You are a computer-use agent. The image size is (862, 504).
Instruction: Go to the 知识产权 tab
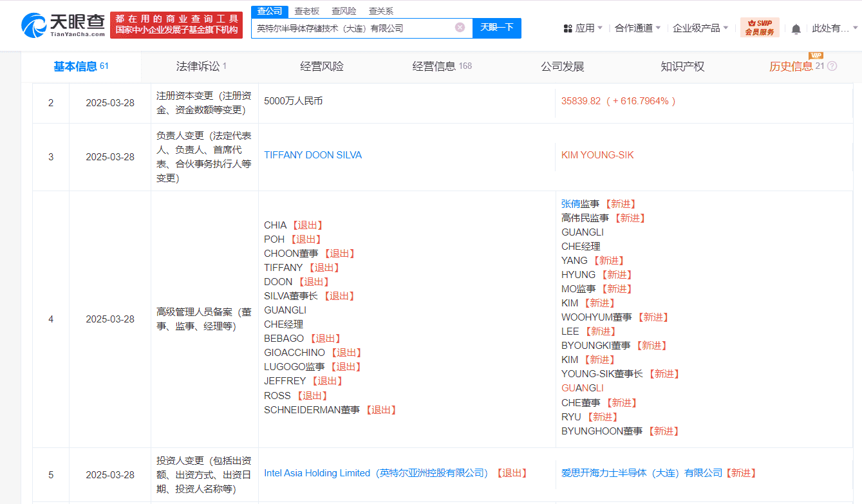(682, 66)
